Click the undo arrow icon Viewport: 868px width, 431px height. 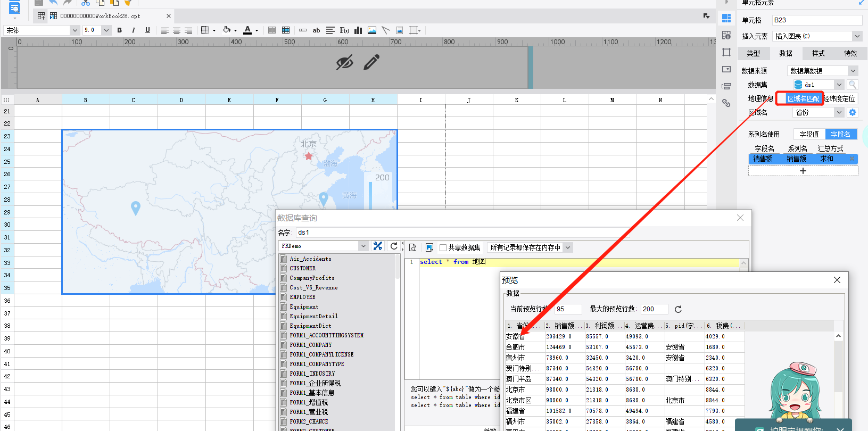click(x=53, y=3)
